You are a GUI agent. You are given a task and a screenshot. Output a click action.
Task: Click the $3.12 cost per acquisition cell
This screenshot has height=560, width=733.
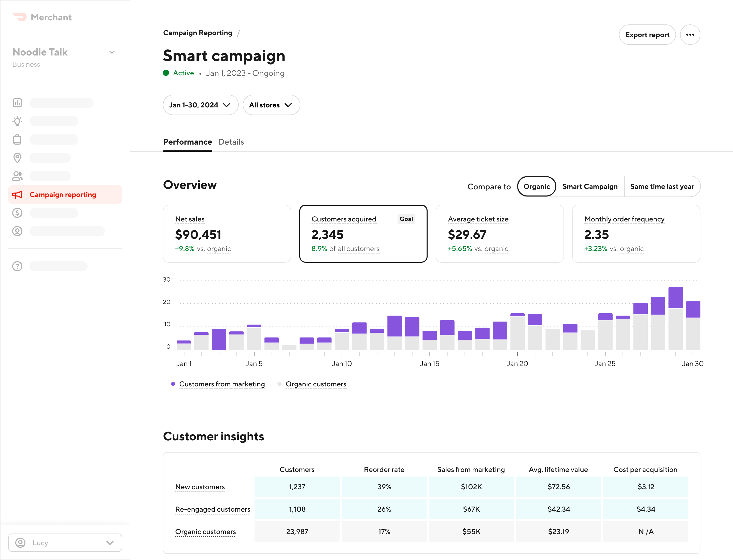coord(646,487)
